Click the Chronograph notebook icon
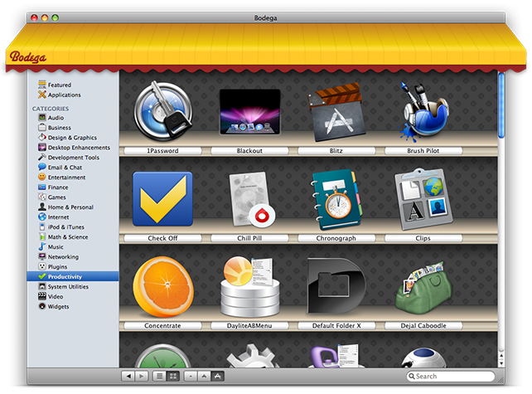The height and width of the screenshot is (394, 532). coord(336,200)
